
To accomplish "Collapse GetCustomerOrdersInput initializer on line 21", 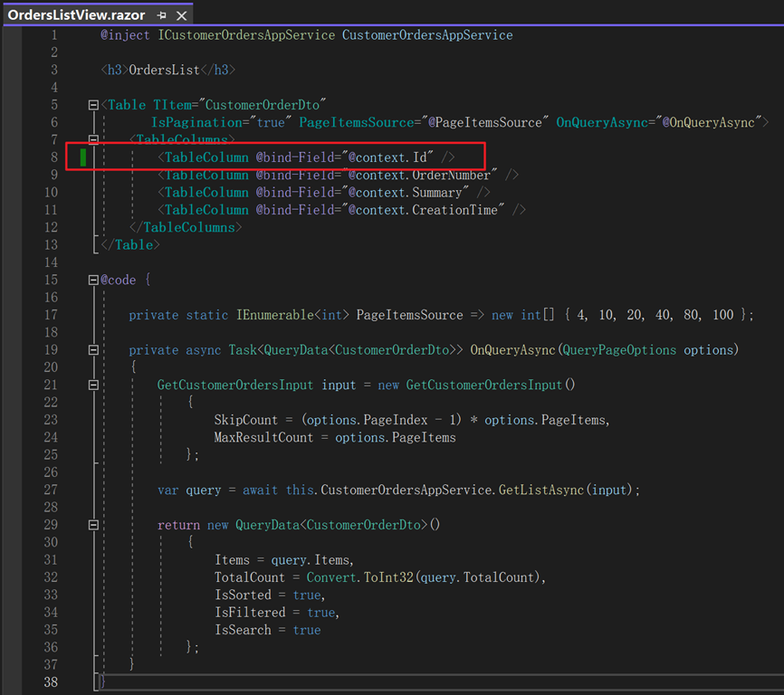I will pos(93,385).
